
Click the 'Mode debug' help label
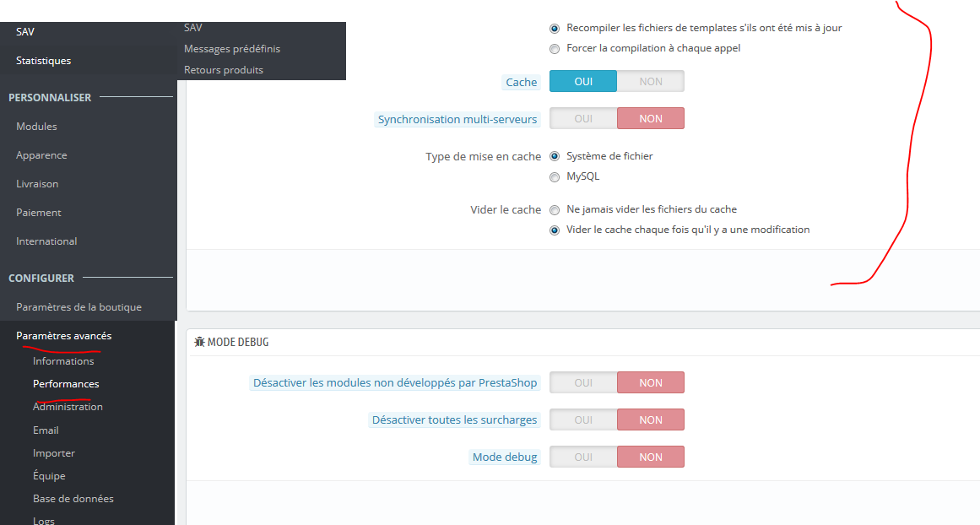(505, 457)
